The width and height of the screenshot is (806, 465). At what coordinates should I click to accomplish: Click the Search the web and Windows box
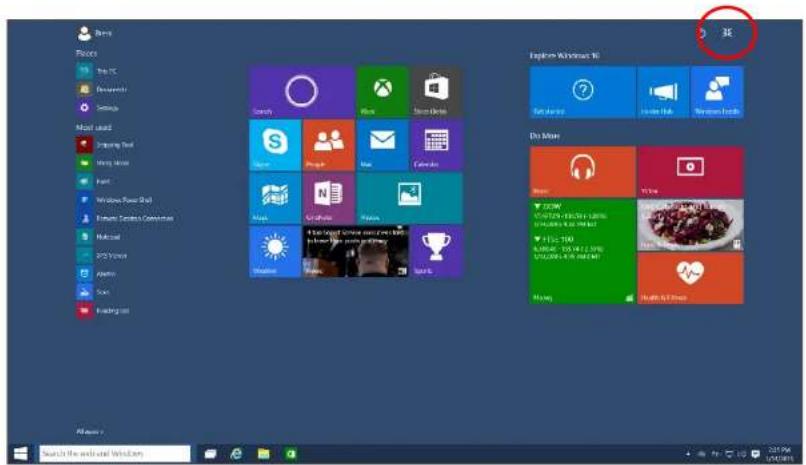click(115, 454)
